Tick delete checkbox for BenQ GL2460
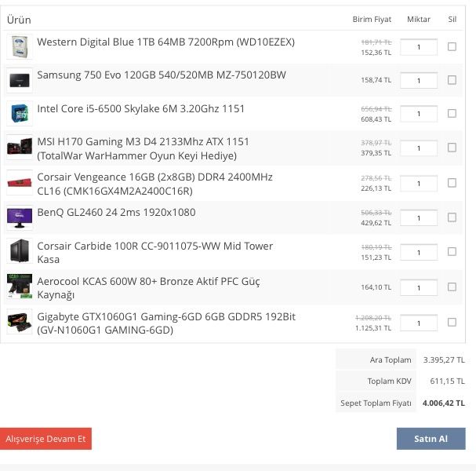 click(x=452, y=217)
